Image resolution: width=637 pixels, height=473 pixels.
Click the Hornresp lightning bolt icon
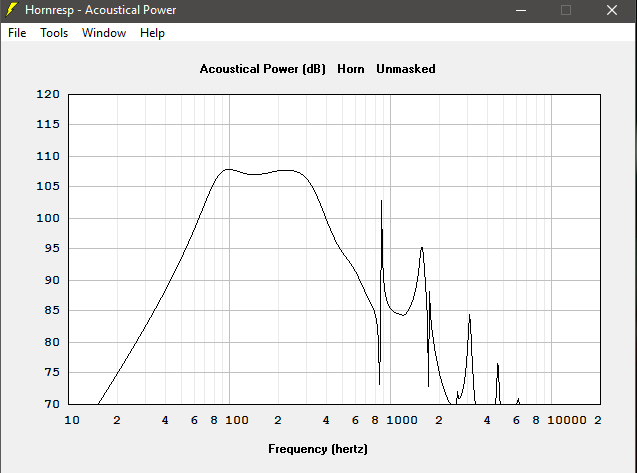(x=12, y=10)
